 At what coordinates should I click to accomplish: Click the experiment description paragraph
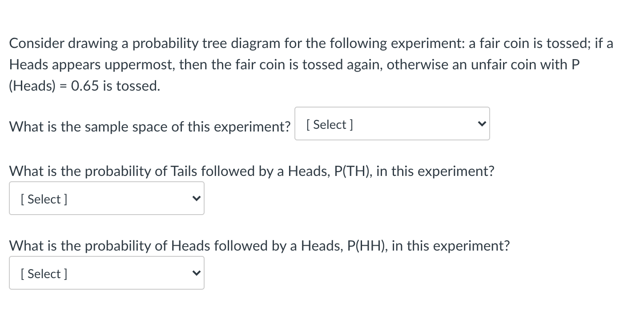pos(311,64)
